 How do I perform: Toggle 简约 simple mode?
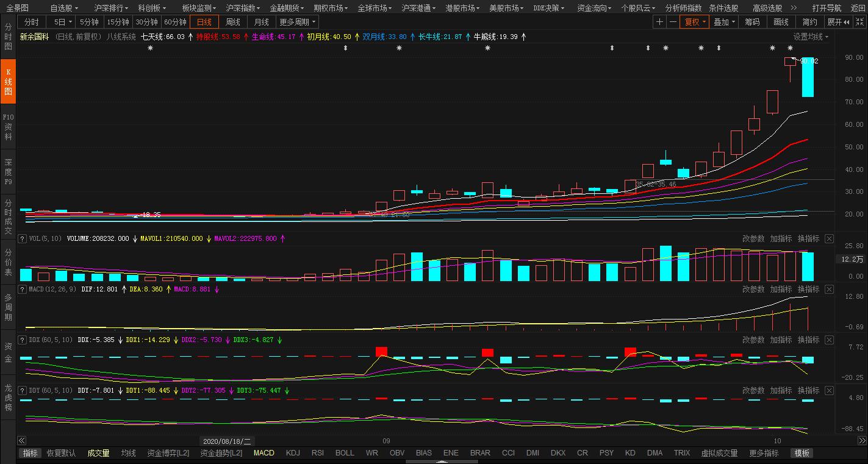pyautogui.click(x=810, y=22)
